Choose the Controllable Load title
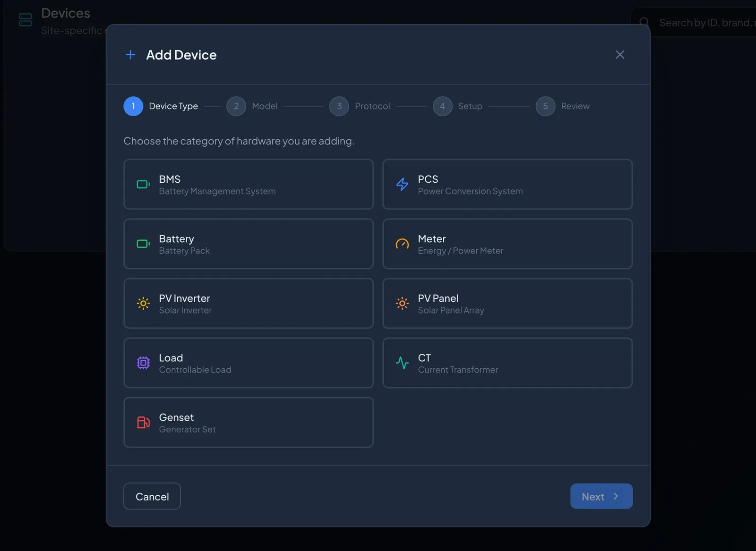The width and height of the screenshot is (756, 551). click(x=171, y=358)
